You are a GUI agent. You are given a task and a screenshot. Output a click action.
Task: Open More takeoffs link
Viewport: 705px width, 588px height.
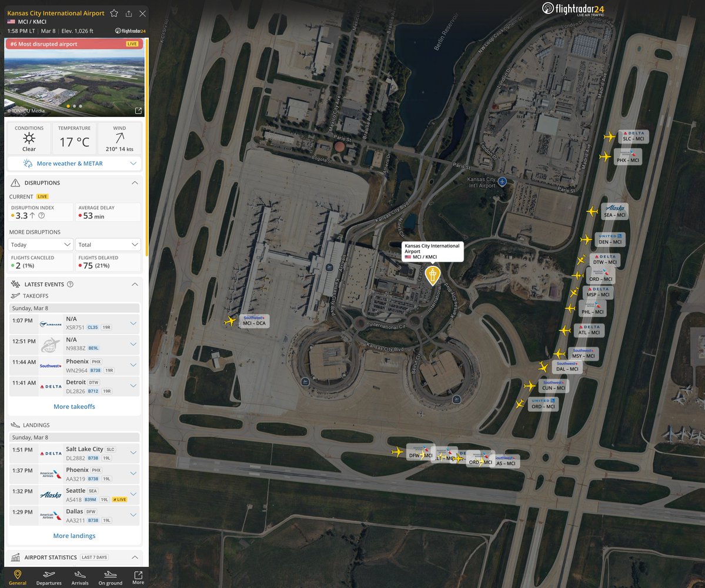(74, 406)
